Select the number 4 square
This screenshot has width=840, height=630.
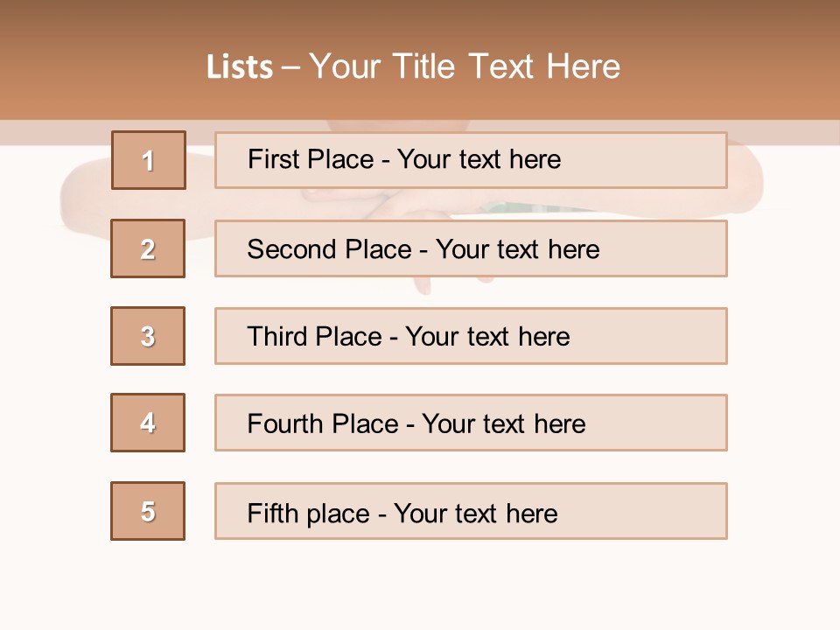[148, 423]
